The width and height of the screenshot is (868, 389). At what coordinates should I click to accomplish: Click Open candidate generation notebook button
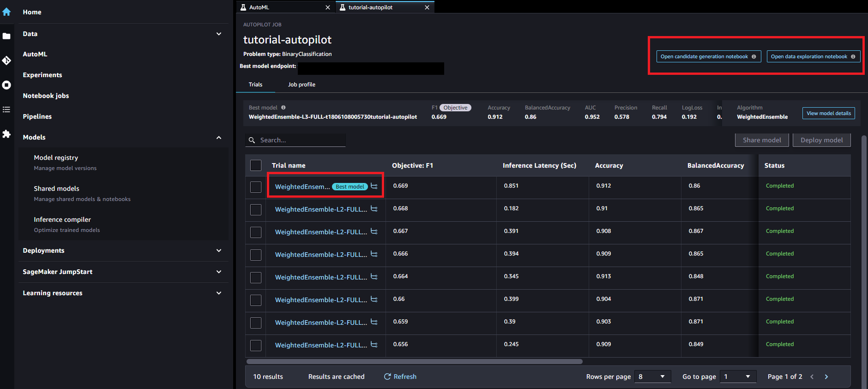pos(709,57)
